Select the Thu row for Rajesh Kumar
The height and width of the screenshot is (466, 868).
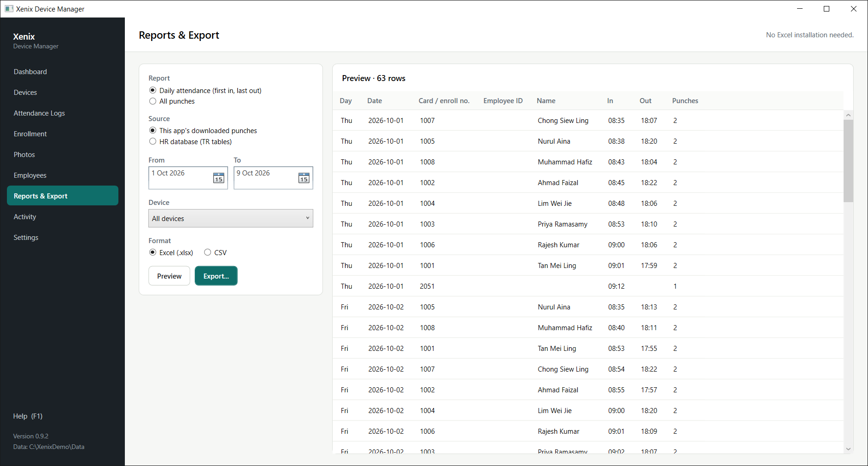[x=588, y=245]
